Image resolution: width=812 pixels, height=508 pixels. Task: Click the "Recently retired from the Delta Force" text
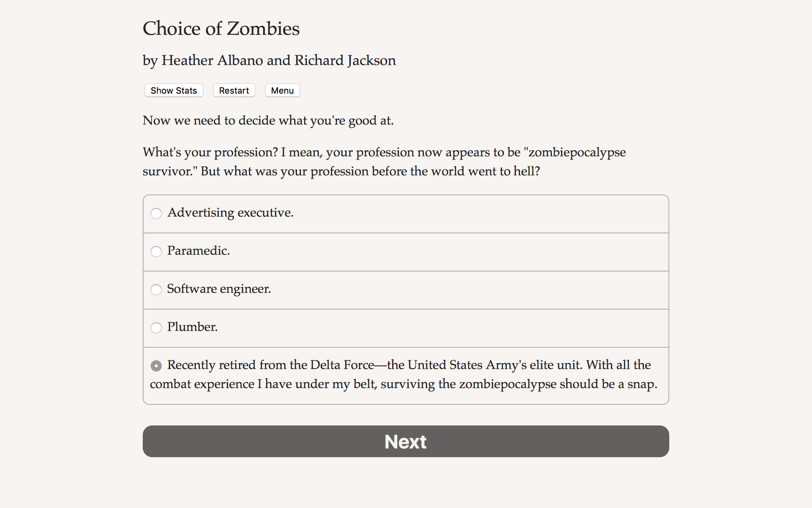[x=270, y=365]
